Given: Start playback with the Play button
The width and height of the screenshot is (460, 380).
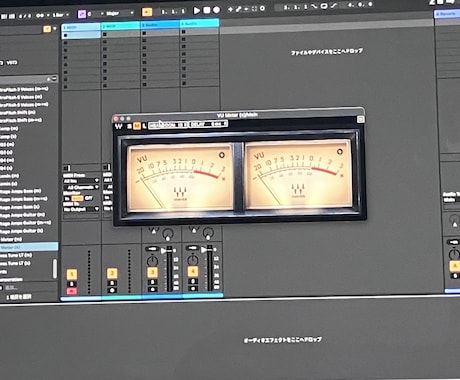Looking at the screenshot, I should coord(196,11).
